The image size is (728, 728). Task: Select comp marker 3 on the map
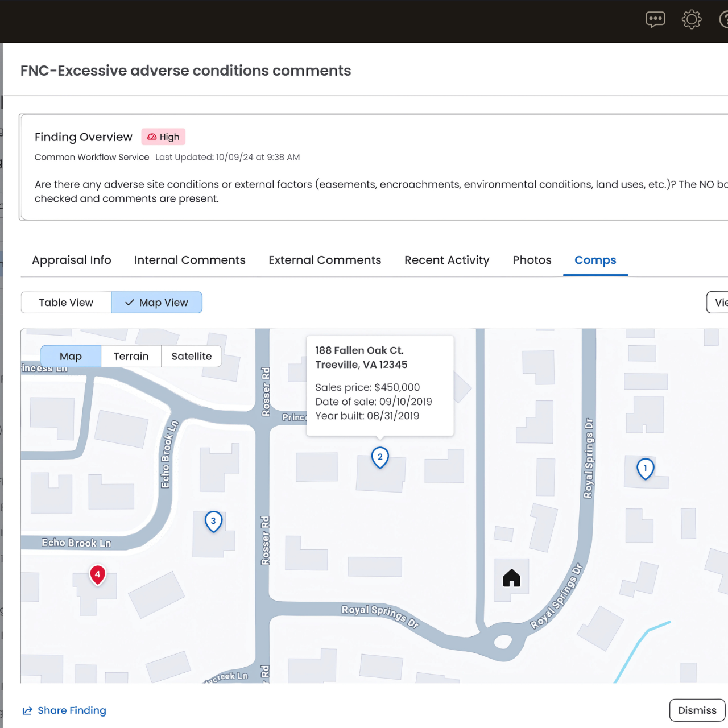213,520
